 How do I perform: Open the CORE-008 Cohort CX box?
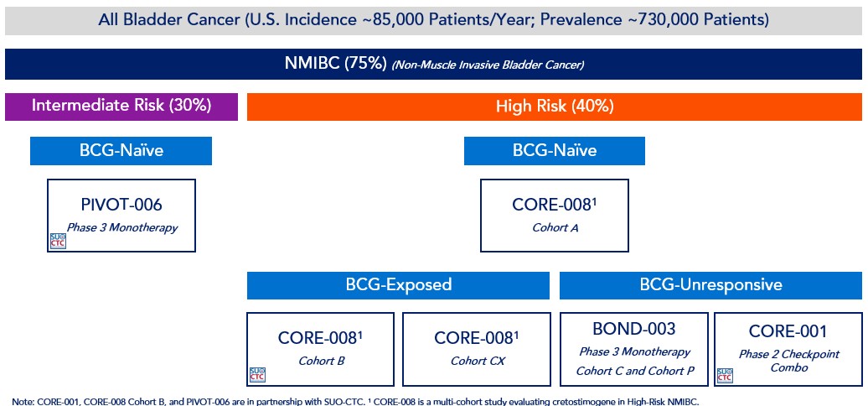[x=477, y=349]
